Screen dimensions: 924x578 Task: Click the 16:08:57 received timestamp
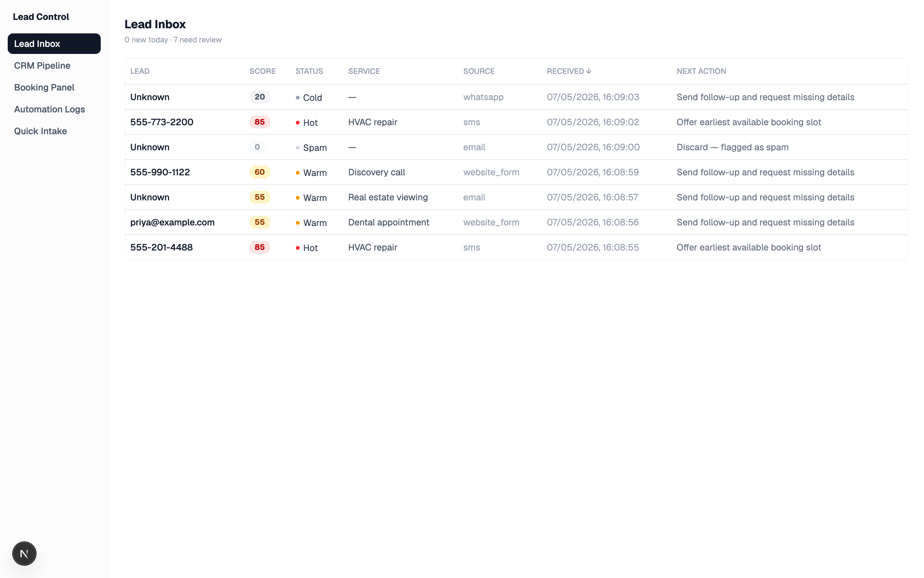click(592, 197)
